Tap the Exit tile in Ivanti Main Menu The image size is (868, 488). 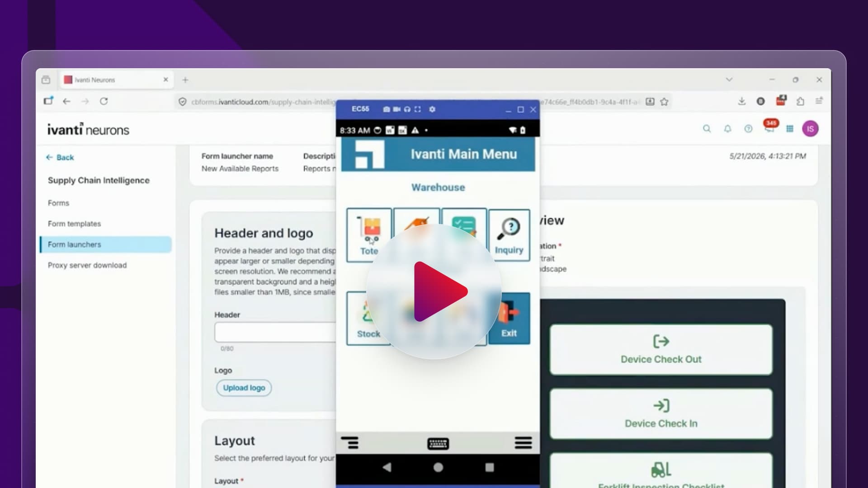pyautogui.click(x=509, y=319)
